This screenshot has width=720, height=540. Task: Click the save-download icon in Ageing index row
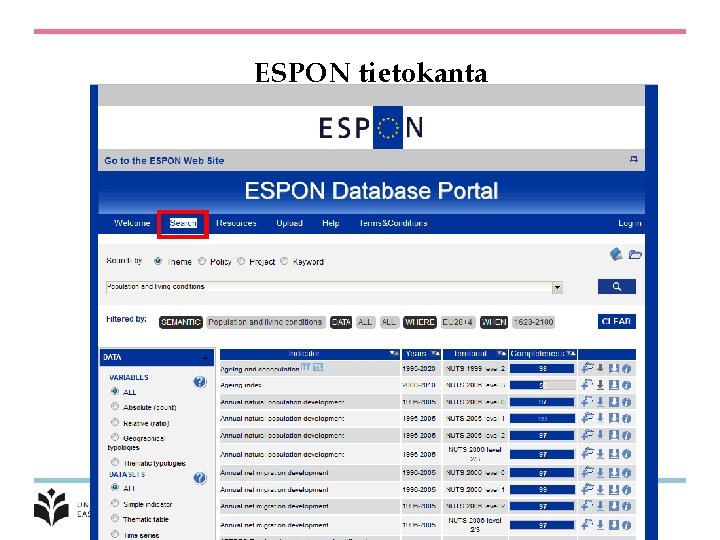point(614,385)
